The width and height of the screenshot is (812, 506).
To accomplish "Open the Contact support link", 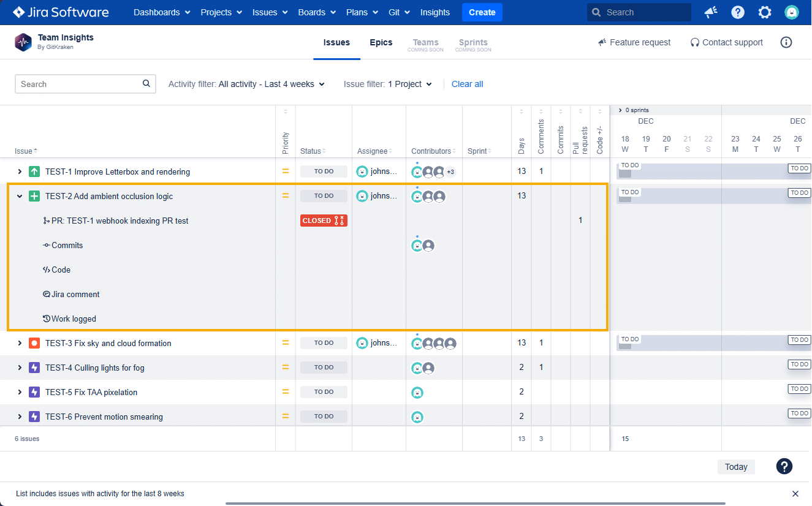I will (x=727, y=42).
